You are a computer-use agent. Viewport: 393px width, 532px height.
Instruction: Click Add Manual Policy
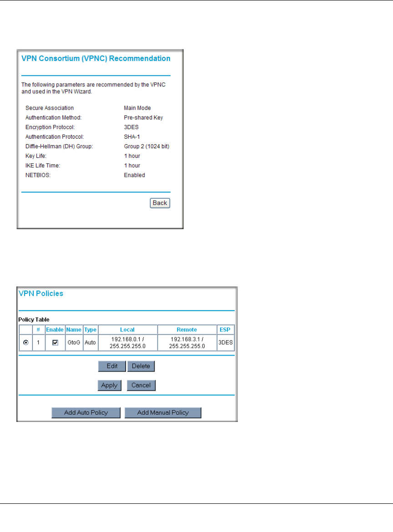(163, 412)
